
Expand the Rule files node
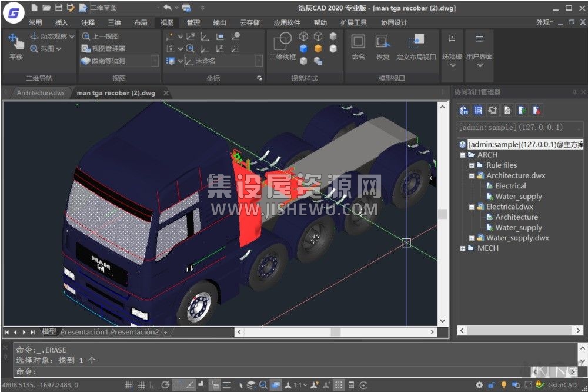pyautogui.click(x=472, y=165)
